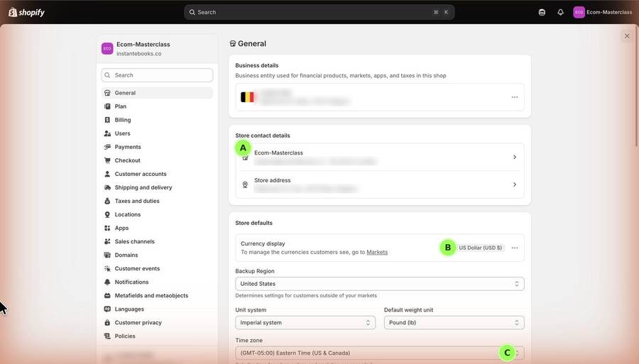Open Billing settings

coord(157,120)
